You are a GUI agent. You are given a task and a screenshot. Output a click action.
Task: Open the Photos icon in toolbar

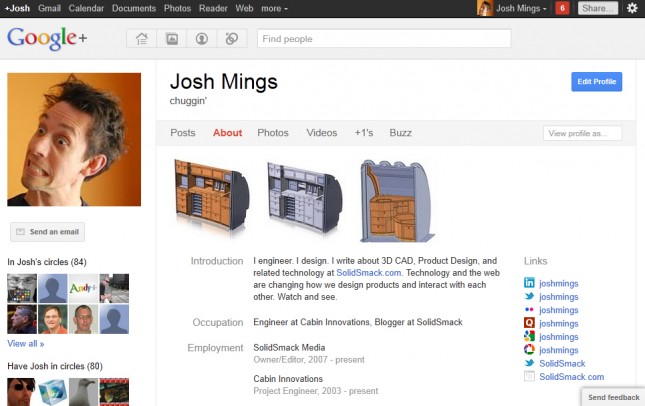tap(172, 39)
